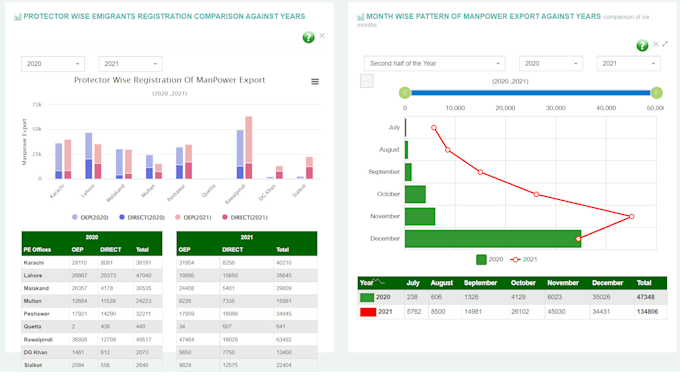Open the chart hamburger export menu
680x378 pixels.
(x=315, y=81)
